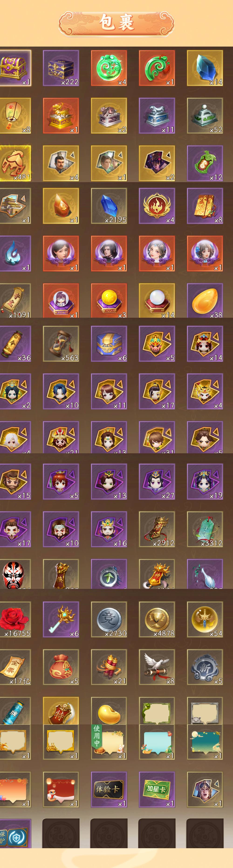Screen dimensions: 233x868
Task: Choose the 体验卡 card item
Action: (109, 790)
